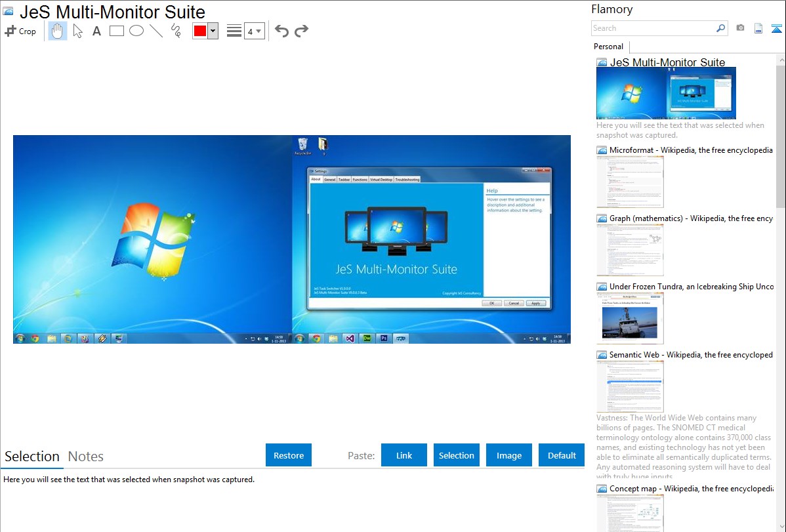Choose the arrow pointer selection tool
This screenshot has width=786, height=532.
tap(77, 31)
